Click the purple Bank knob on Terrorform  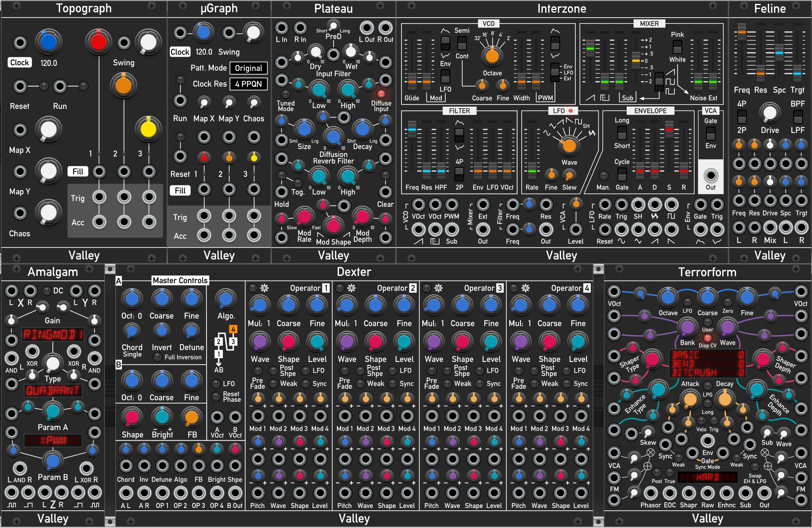tap(687, 327)
